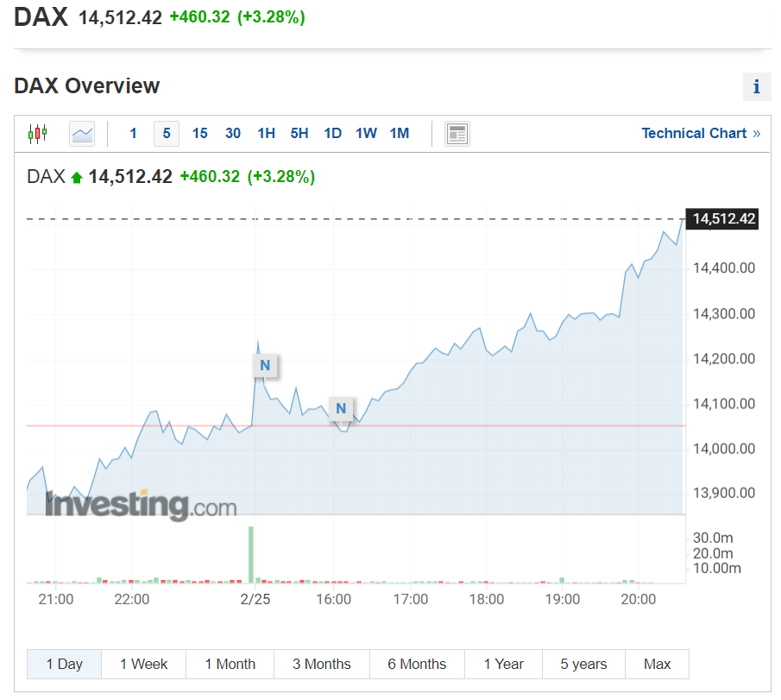The height and width of the screenshot is (700, 781).
Task: Set interval to 1H
Action: point(266,134)
